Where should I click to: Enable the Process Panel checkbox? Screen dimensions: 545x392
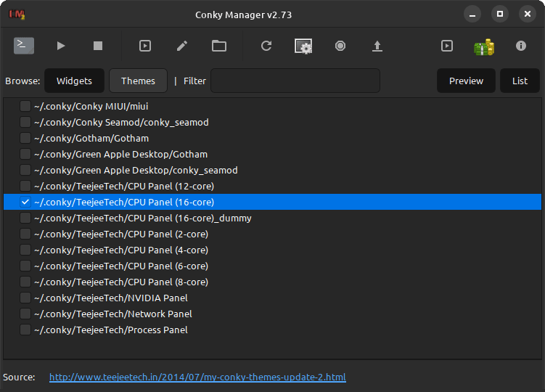tap(25, 330)
